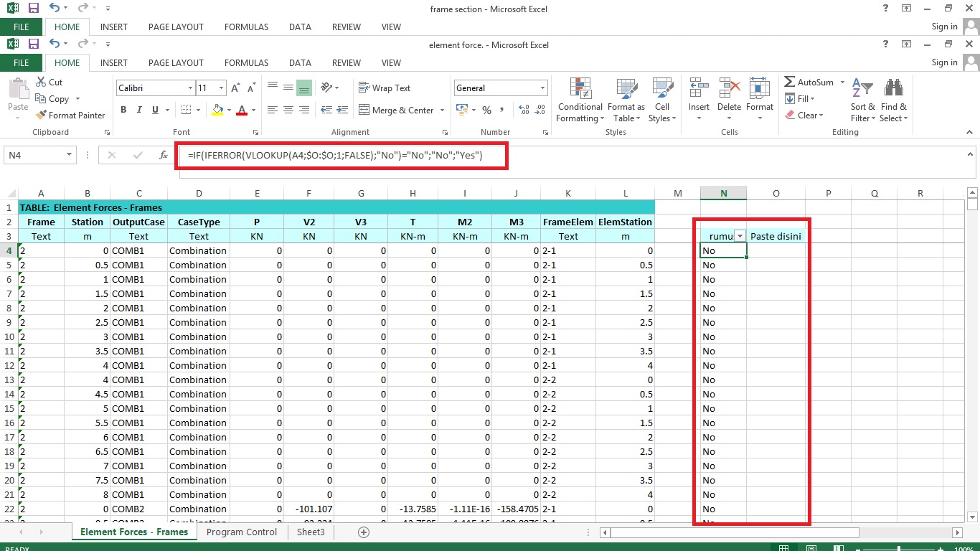The width and height of the screenshot is (980, 551).
Task: Click Undo in the frame section window title bar
Action: click(x=56, y=9)
